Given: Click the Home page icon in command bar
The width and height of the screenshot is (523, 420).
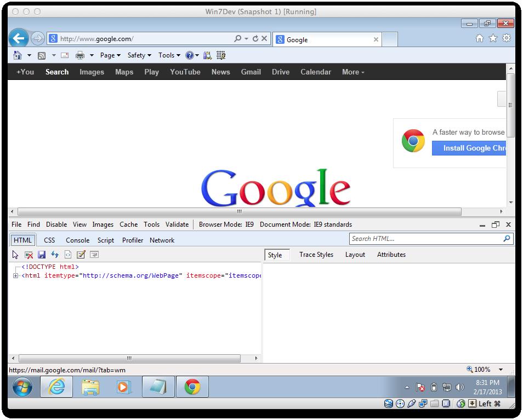Looking at the screenshot, I should tap(18, 55).
